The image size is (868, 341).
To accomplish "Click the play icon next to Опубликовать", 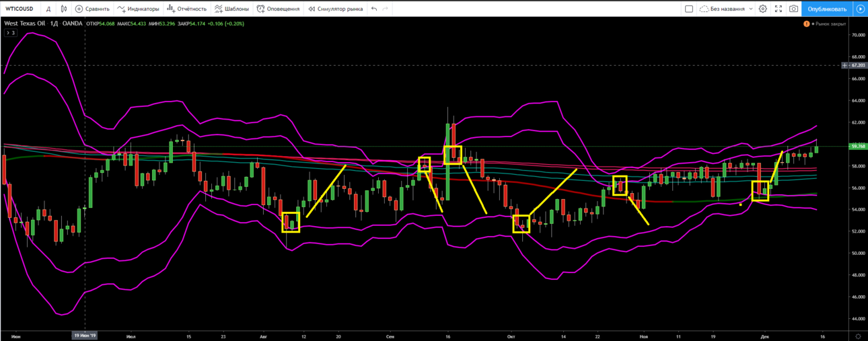I will (x=861, y=9).
